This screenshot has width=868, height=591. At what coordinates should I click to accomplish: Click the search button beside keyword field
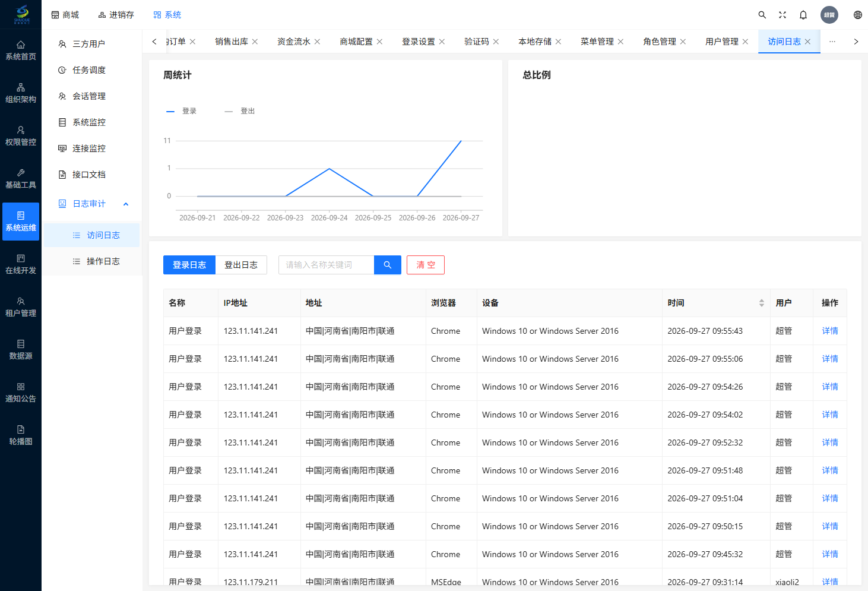point(388,265)
